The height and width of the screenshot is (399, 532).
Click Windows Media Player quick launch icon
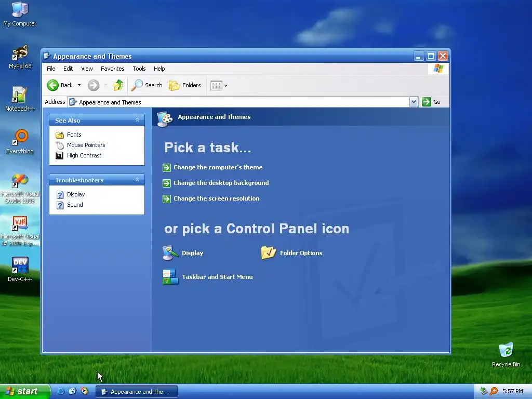(x=85, y=391)
